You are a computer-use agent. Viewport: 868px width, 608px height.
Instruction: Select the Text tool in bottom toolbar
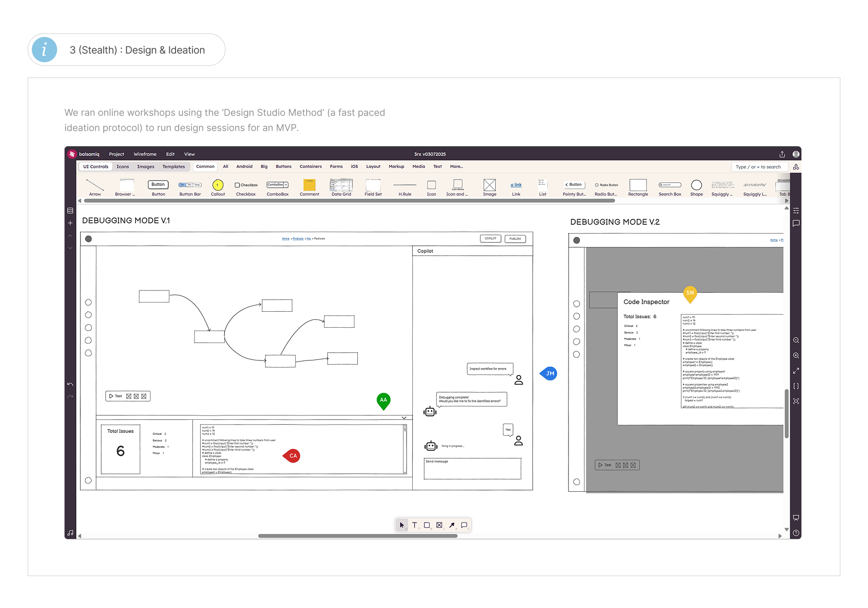point(414,525)
